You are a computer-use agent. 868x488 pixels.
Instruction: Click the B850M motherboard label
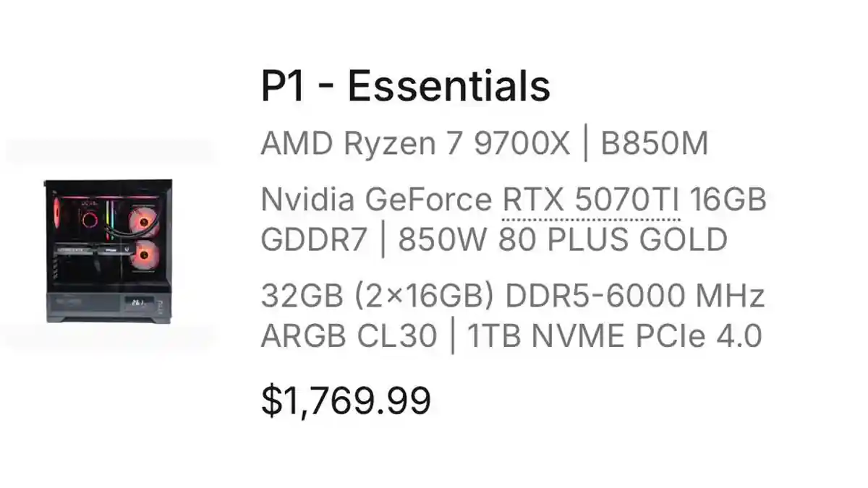coord(654,145)
